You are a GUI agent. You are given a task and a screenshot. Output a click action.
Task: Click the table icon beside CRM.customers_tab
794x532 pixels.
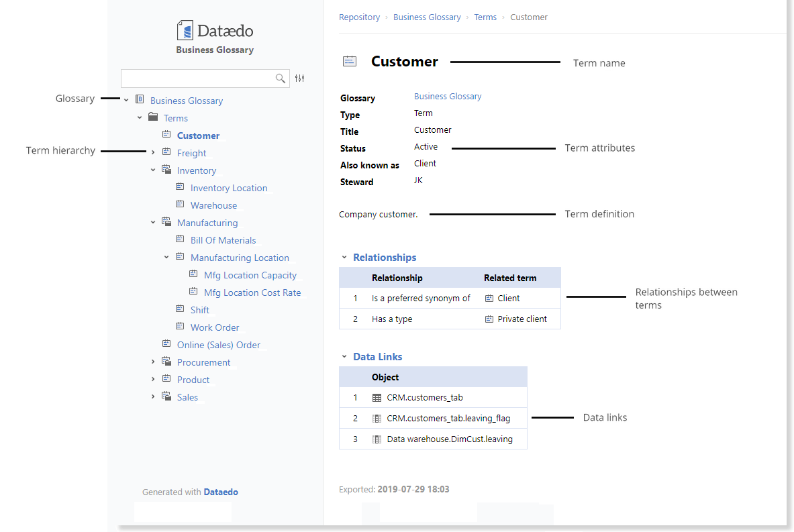(x=377, y=398)
